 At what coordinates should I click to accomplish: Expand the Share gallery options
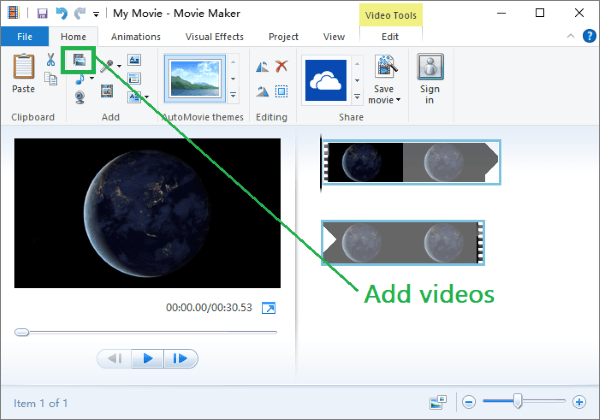[x=357, y=96]
